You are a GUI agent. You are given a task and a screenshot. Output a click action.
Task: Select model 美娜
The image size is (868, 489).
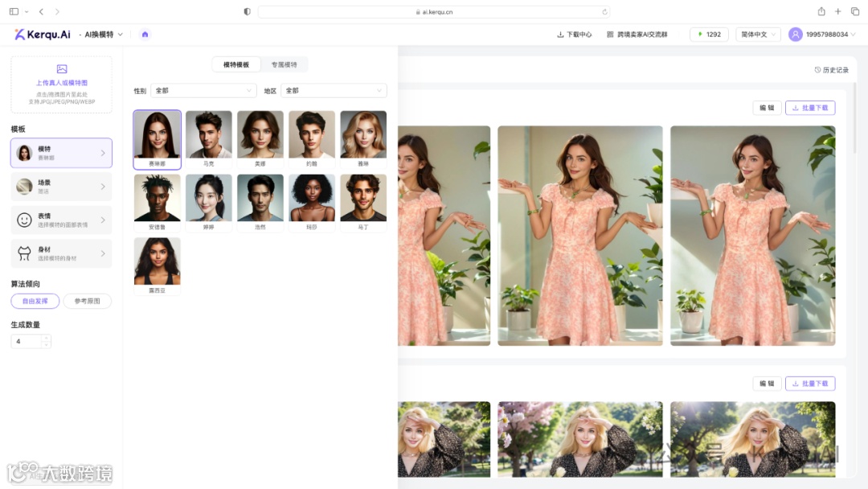click(x=260, y=140)
